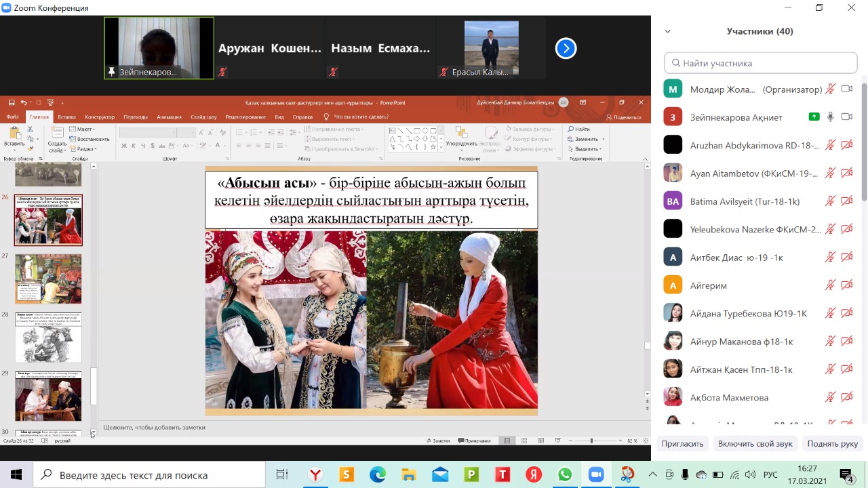Toggle camera-off icon for Ayan Aitambetov
Image resolution: width=868 pixels, height=488 pixels.
pos(846,173)
